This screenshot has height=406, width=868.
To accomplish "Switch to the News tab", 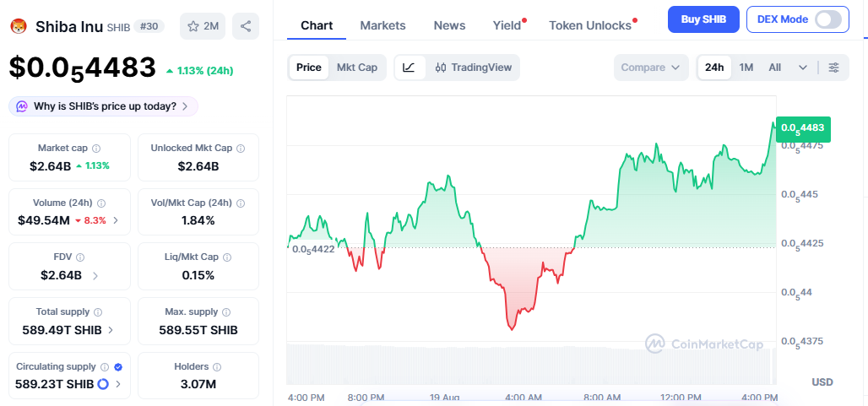I will pos(449,25).
